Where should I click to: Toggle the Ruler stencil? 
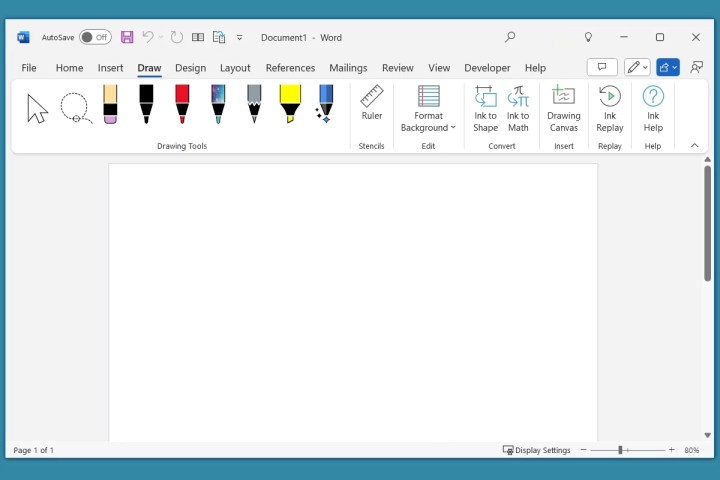pos(372,103)
